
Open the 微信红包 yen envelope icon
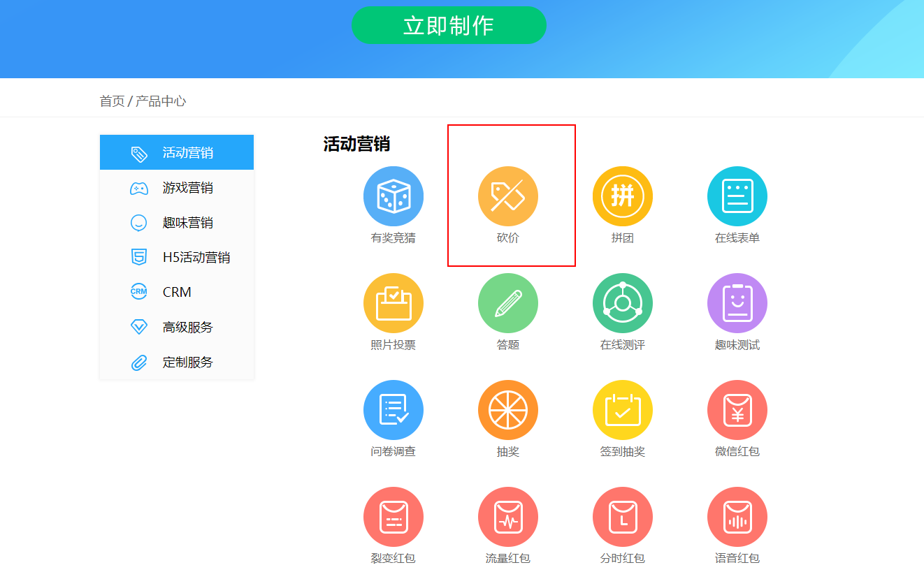pyautogui.click(x=737, y=410)
